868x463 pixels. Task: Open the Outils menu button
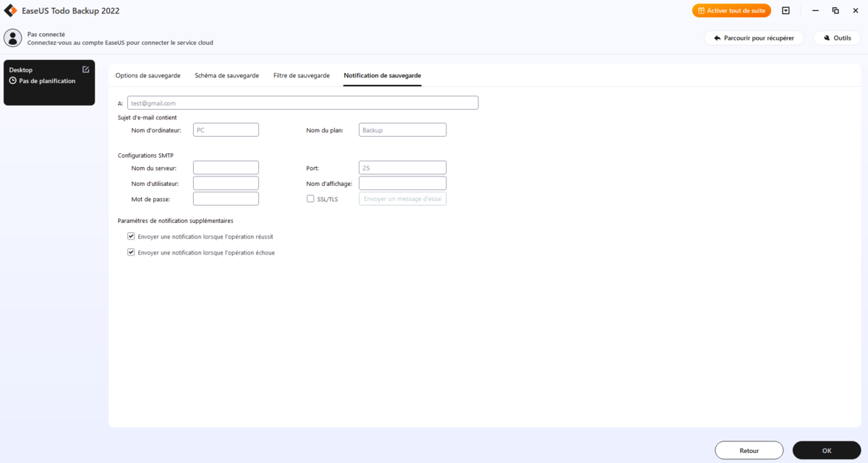click(837, 38)
